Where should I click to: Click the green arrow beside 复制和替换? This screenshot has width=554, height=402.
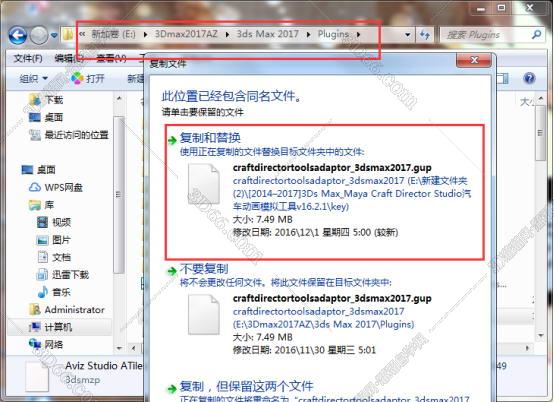click(x=172, y=140)
